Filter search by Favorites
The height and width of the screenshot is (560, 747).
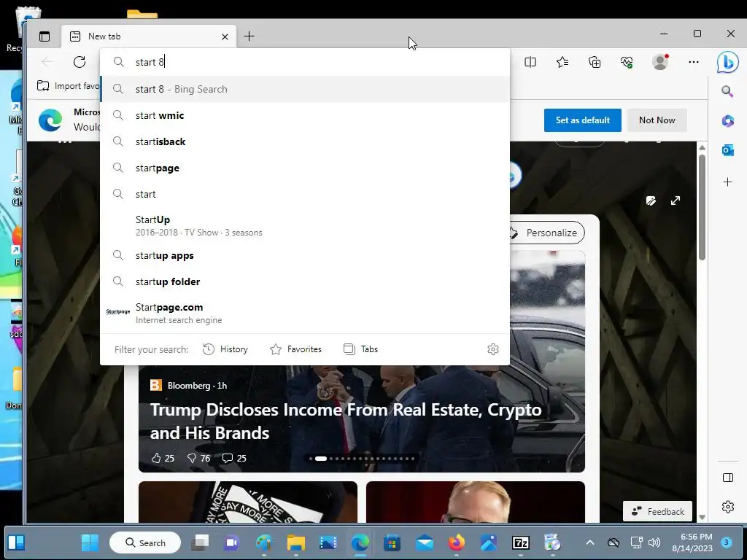coord(295,349)
